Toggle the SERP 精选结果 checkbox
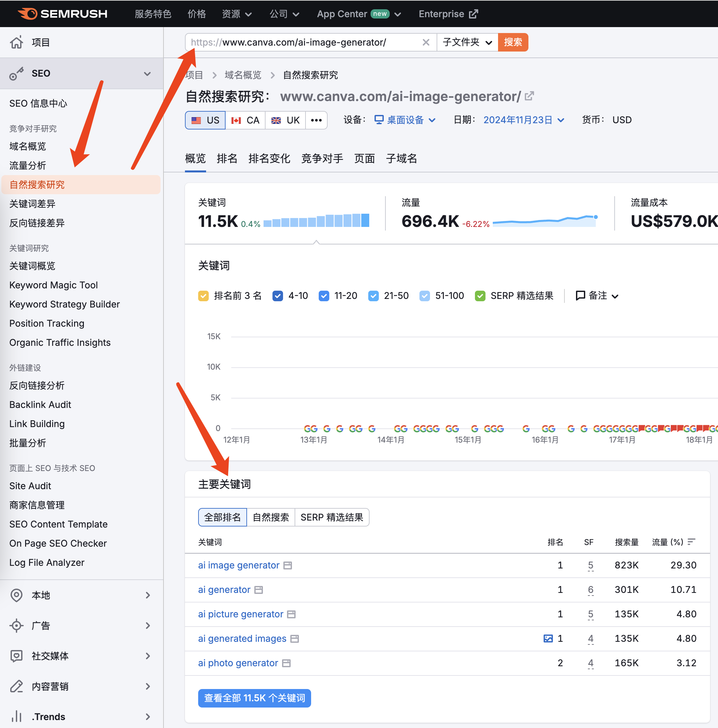Screen dimensions: 718x728 (x=480, y=296)
